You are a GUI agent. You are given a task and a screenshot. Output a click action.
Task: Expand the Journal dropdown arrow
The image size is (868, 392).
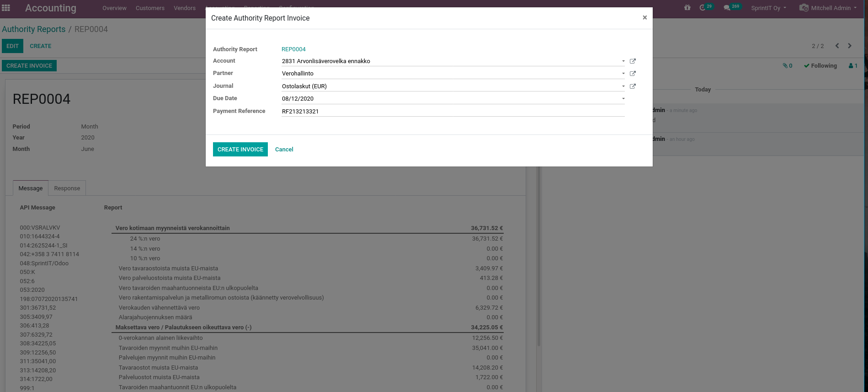point(623,86)
